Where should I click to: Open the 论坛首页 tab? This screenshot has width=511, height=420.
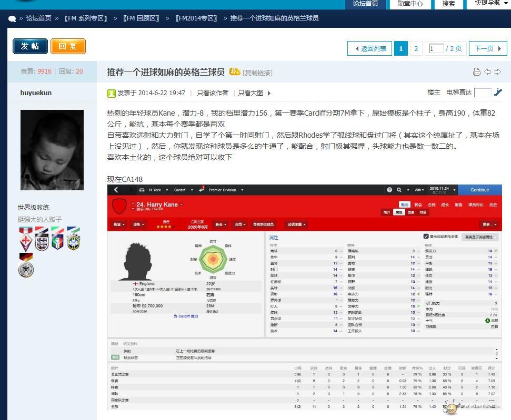coord(365,4)
